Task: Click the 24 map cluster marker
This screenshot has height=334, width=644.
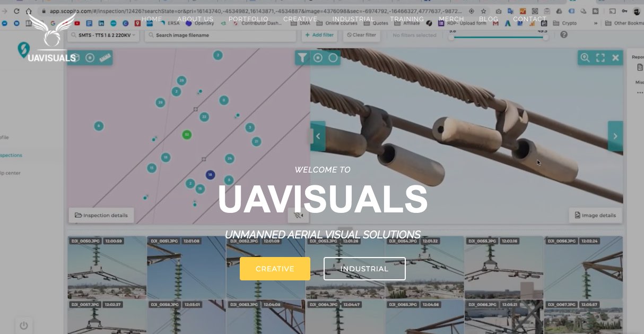Action: (229, 158)
